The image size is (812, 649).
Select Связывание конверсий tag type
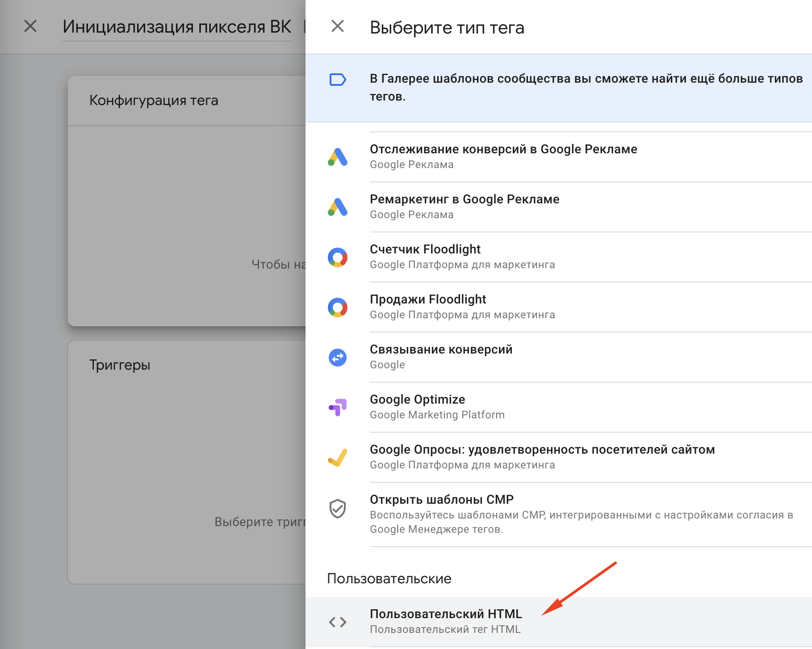coord(558,357)
